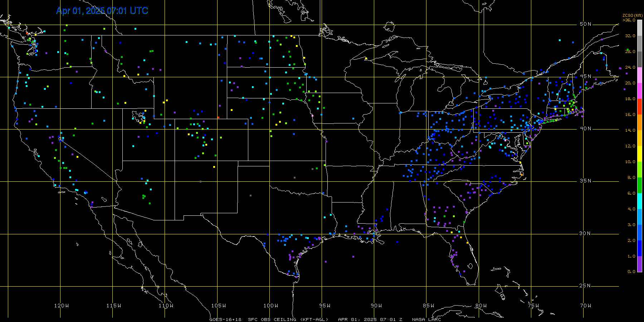Click the '45N' latitude label
This screenshot has width=644, height=322.
point(586,77)
